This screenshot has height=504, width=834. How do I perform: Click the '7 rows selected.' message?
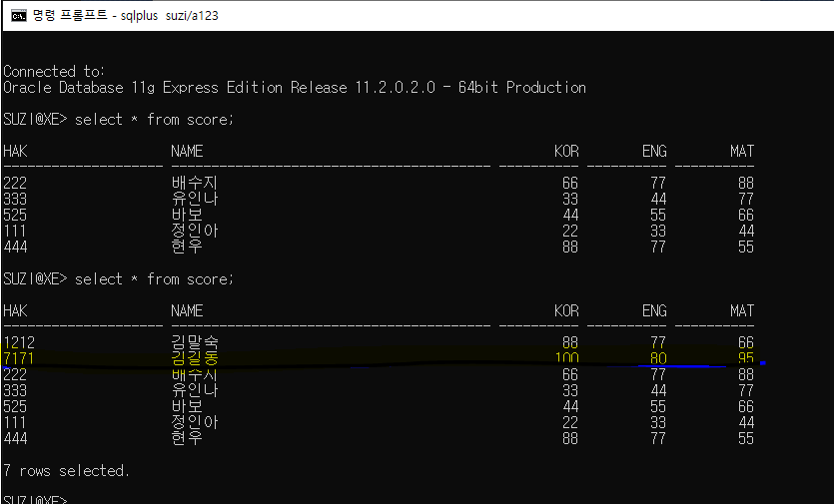(x=67, y=470)
